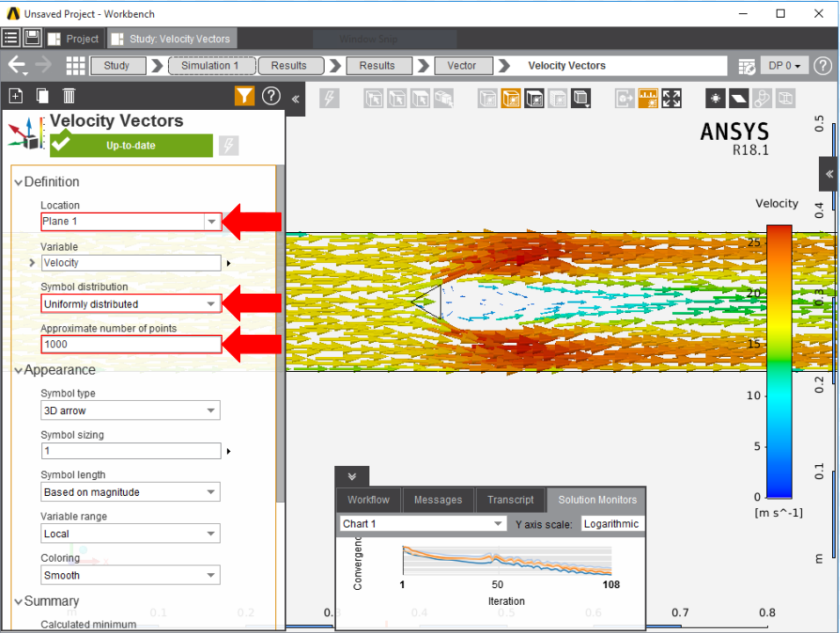The width and height of the screenshot is (840, 633).
Task: Click the export view arrow icon
Action: pos(625,98)
